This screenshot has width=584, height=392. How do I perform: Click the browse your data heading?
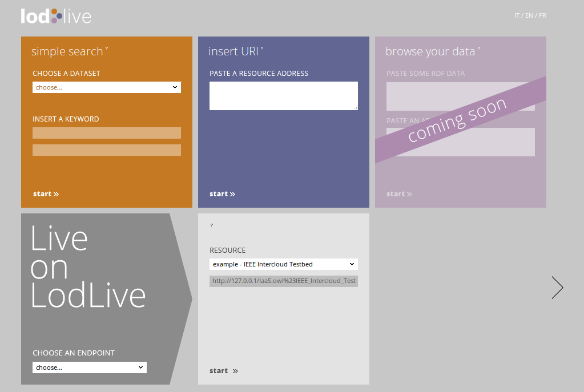coord(430,51)
